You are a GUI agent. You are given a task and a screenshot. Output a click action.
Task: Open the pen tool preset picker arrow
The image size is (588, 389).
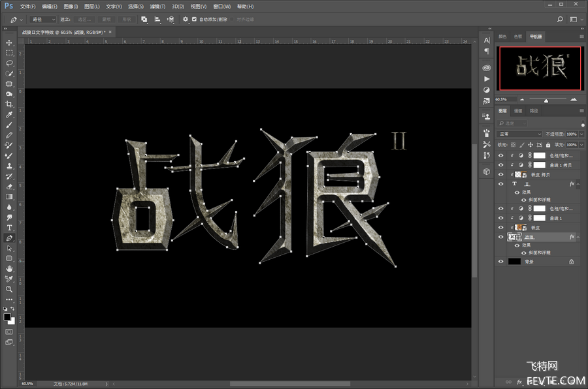point(22,20)
